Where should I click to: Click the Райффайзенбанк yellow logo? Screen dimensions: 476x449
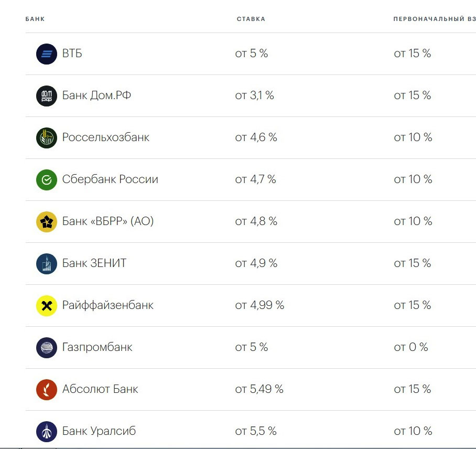[47, 305]
